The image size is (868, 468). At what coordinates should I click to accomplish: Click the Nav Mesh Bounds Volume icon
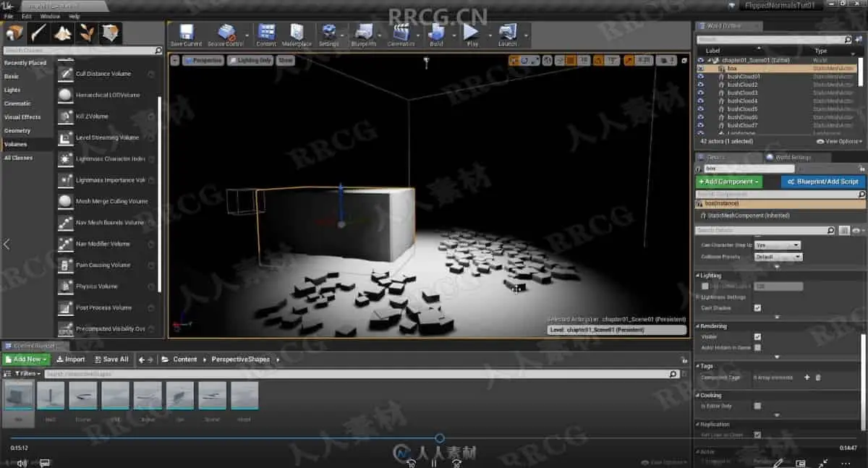coord(65,222)
